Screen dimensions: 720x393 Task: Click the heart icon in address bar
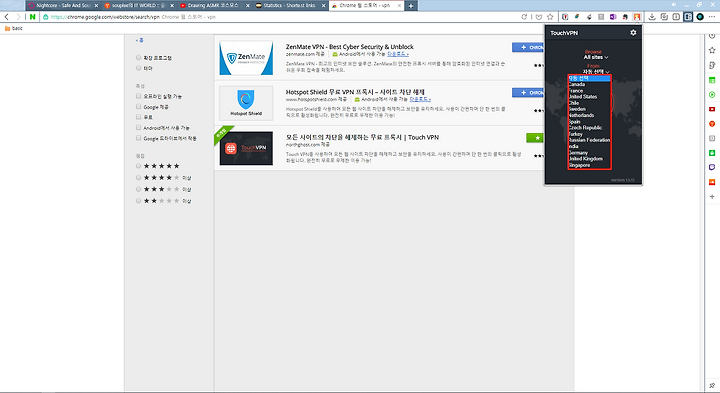tap(539, 17)
